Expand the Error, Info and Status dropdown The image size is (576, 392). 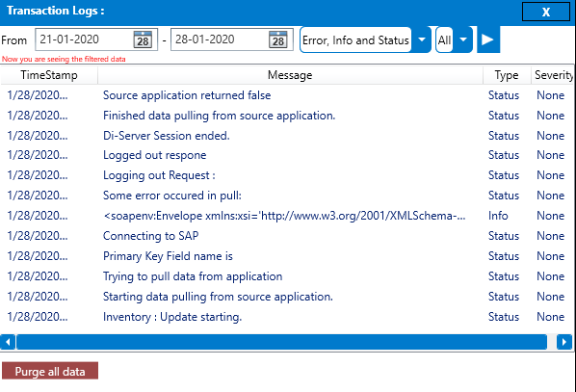(422, 39)
